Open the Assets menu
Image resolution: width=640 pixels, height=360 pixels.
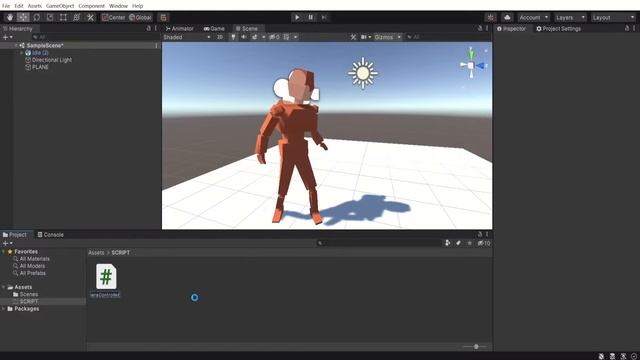[x=35, y=6]
